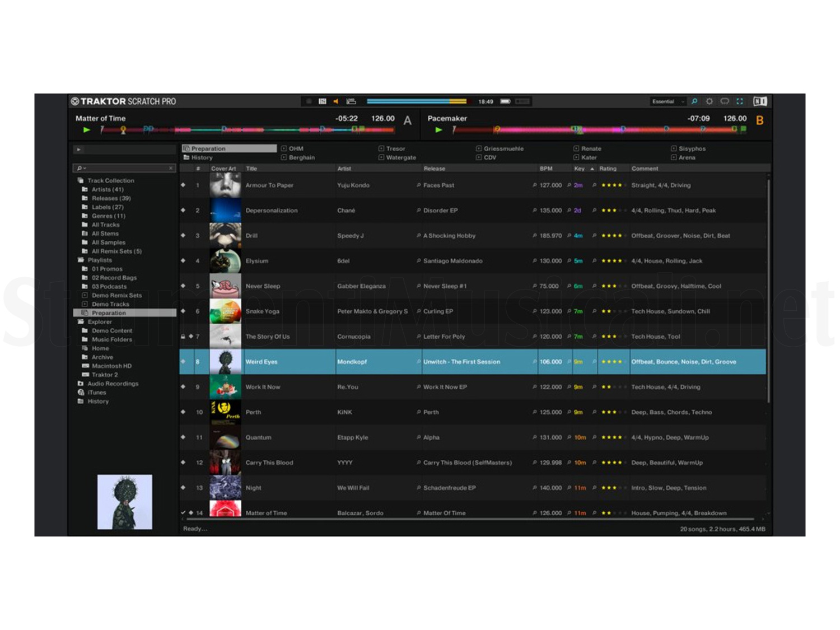Open the Tresor favorite playlist

click(x=392, y=148)
